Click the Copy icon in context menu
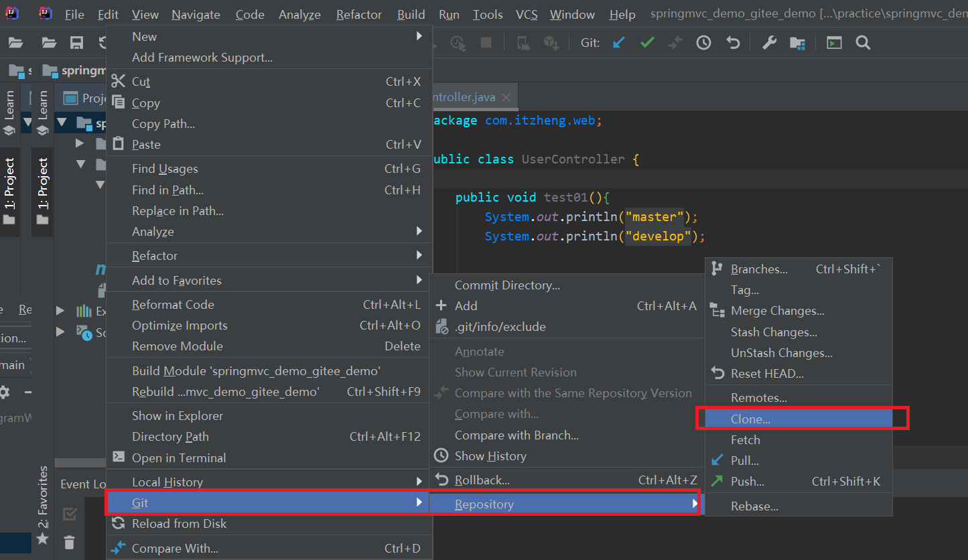This screenshot has width=968, height=560. (x=119, y=102)
